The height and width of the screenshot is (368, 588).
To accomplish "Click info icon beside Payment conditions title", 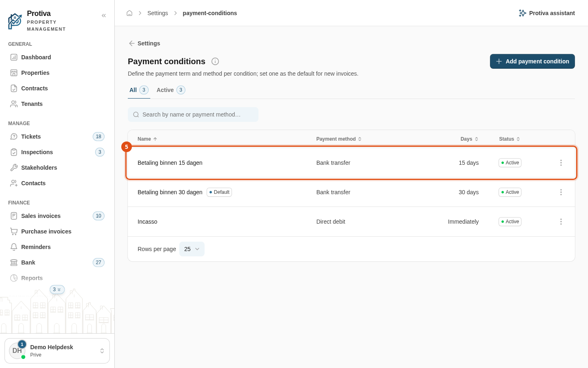I will pyautogui.click(x=215, y=61).
